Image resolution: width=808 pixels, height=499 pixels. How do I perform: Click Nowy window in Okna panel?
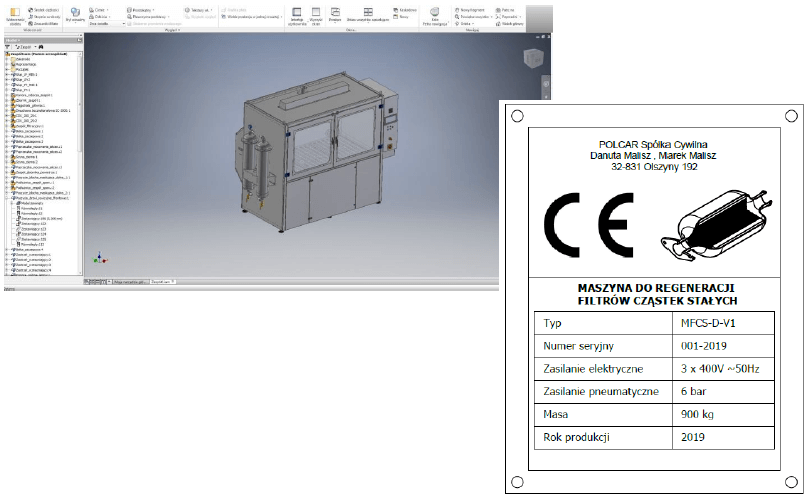pos(401,16)
